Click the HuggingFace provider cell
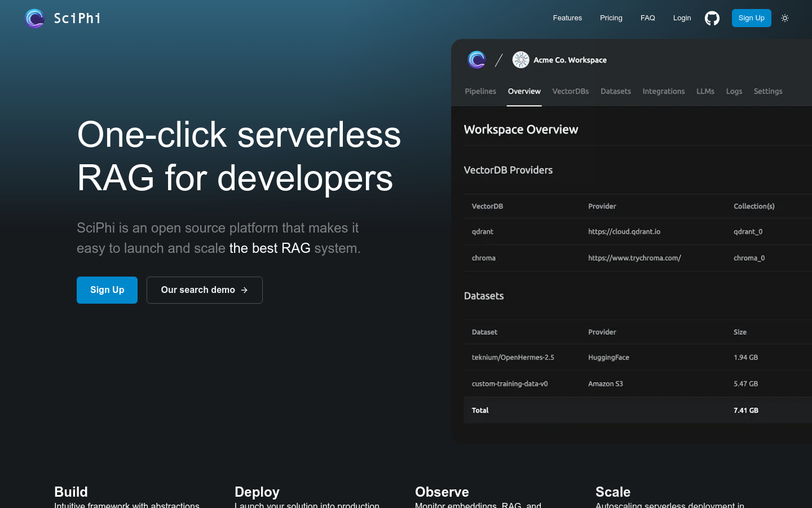 pos(608,358)
